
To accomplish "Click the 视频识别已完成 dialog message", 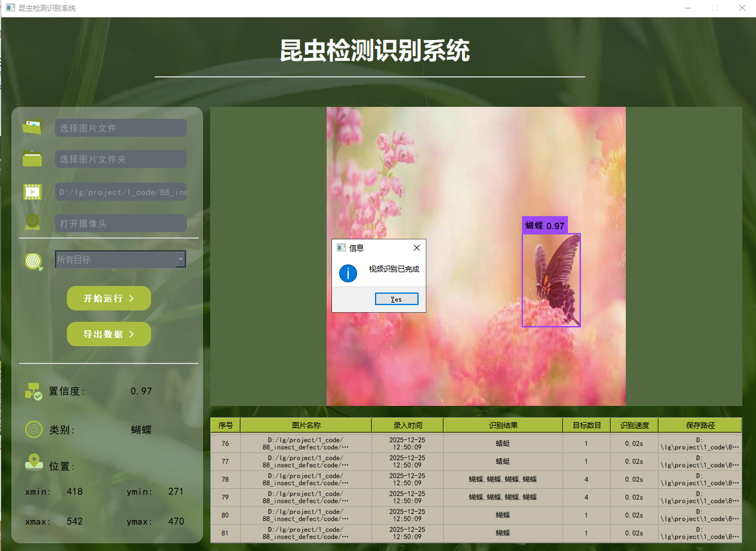I will click(x=394, y=269).
